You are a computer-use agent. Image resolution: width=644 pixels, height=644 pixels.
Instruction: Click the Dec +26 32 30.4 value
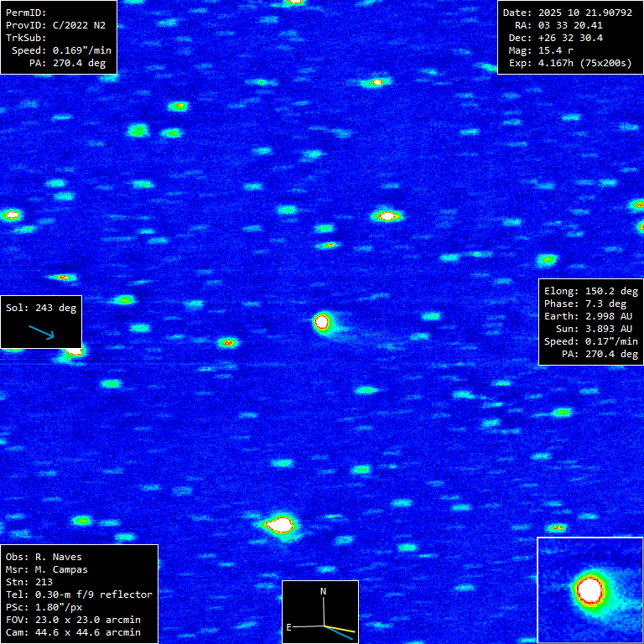[x=570, y=38]
